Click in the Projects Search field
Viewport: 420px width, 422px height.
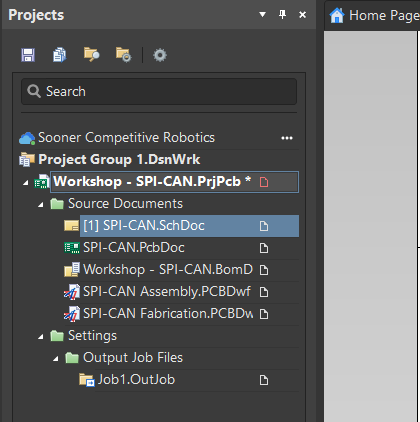[x=159, y=92]
